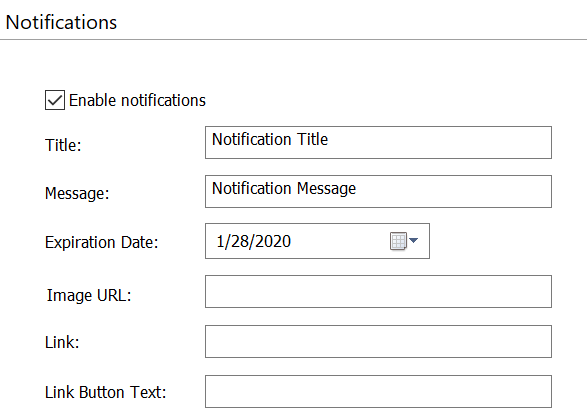Viewport: 587px width, 418px height.
Task: Open the calendar picker icon
Action: pos(398,241)
